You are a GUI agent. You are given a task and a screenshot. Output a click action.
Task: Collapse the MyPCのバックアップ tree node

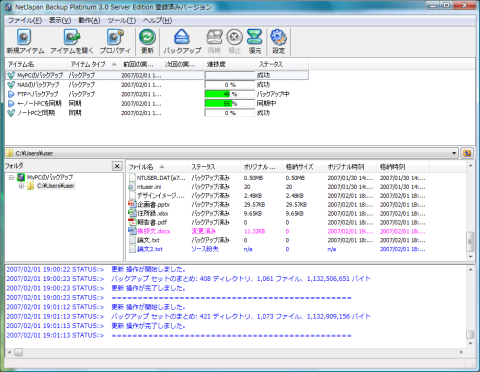(x=12, y=177)
